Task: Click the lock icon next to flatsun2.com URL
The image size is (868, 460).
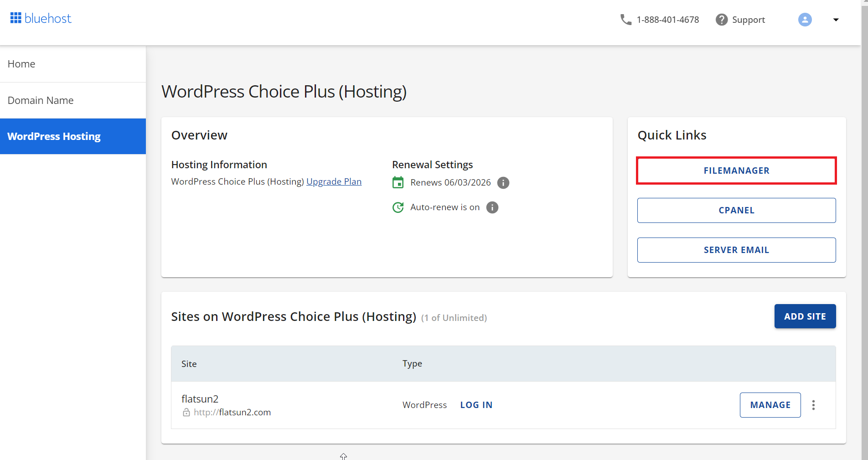Action: click(186, 413)
